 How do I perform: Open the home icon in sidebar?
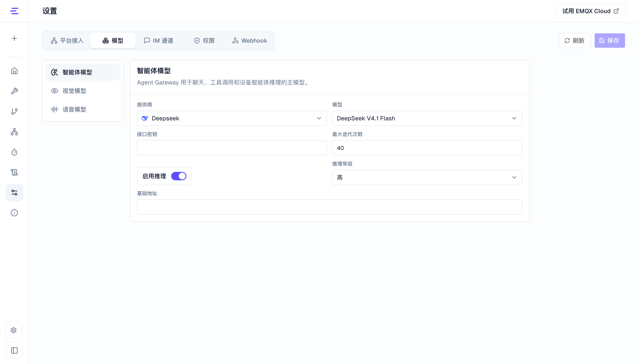tap(14, 71)
